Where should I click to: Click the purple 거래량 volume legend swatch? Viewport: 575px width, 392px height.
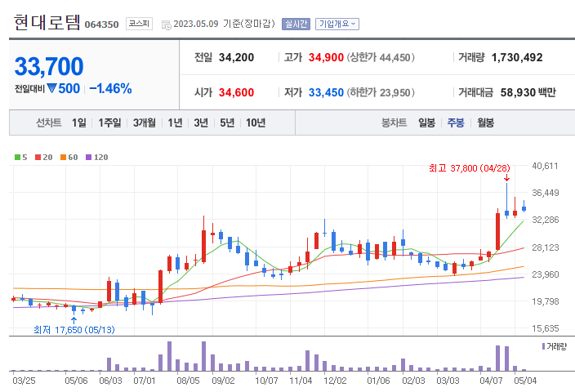(543, 346)
